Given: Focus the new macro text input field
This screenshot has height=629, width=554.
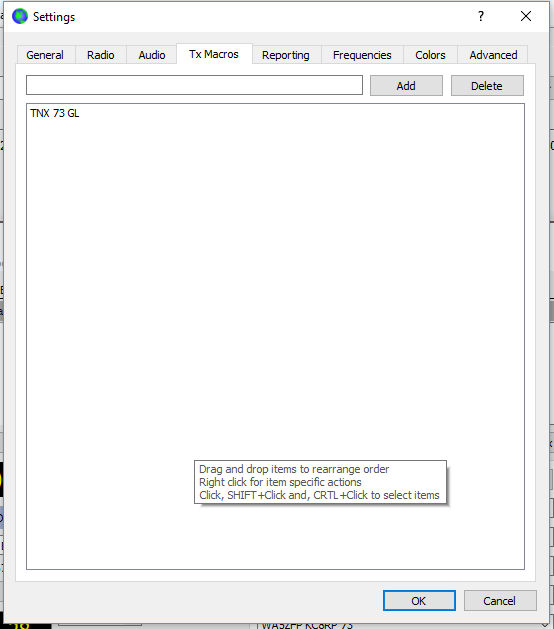Looking at the screenshot, I should (x=194, y=85).
